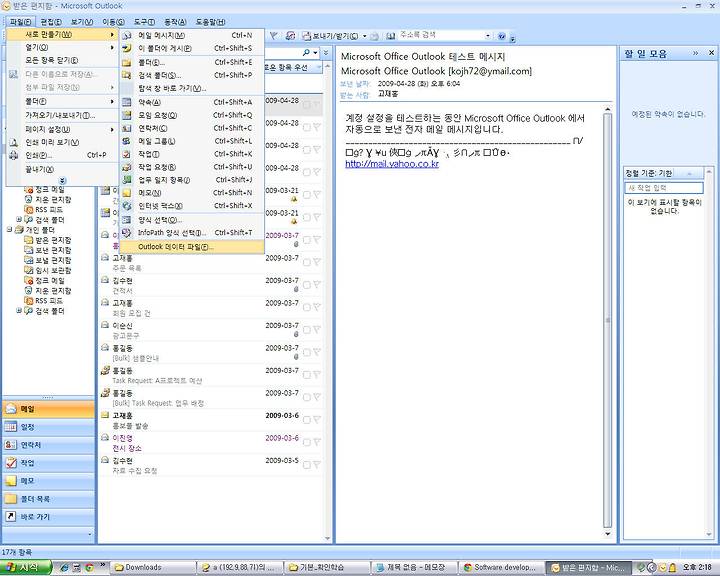Create a new 약속(A) appointment

pos(192,102)
